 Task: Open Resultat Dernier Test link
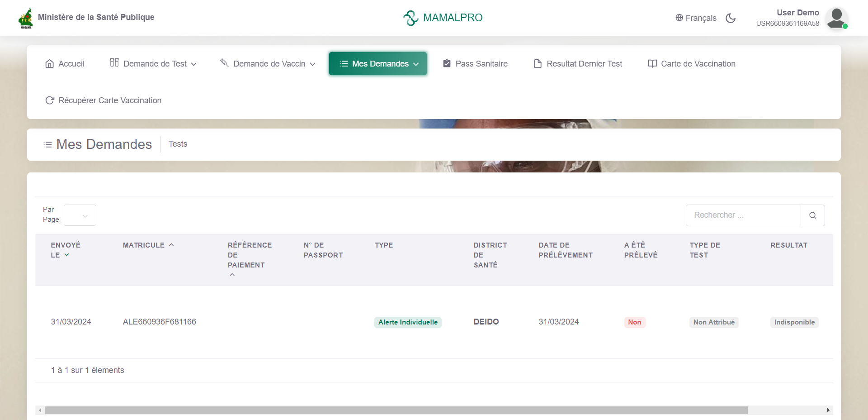pyautogui.click(x=578, y=64)
